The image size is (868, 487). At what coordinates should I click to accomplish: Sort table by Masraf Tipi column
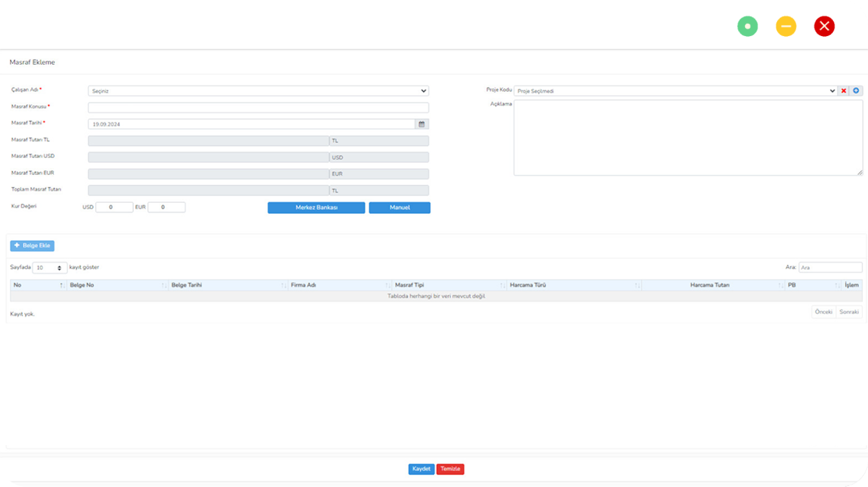tap(449, 285)
